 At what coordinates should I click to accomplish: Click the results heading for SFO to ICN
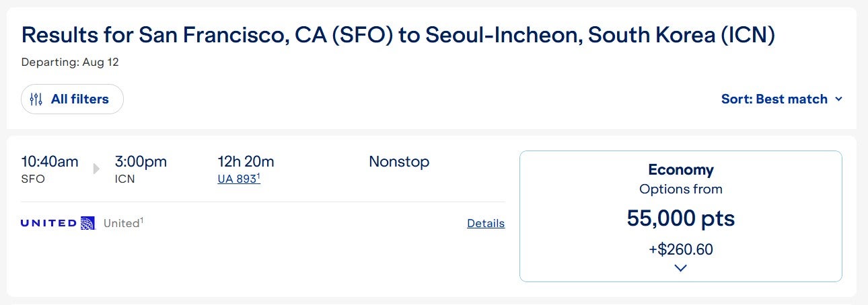(398, 36)
